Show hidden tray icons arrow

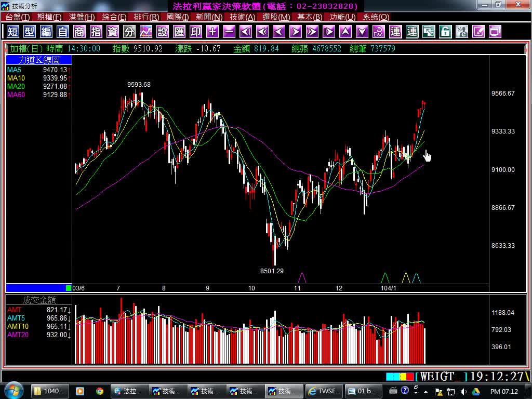coord(426,392)
